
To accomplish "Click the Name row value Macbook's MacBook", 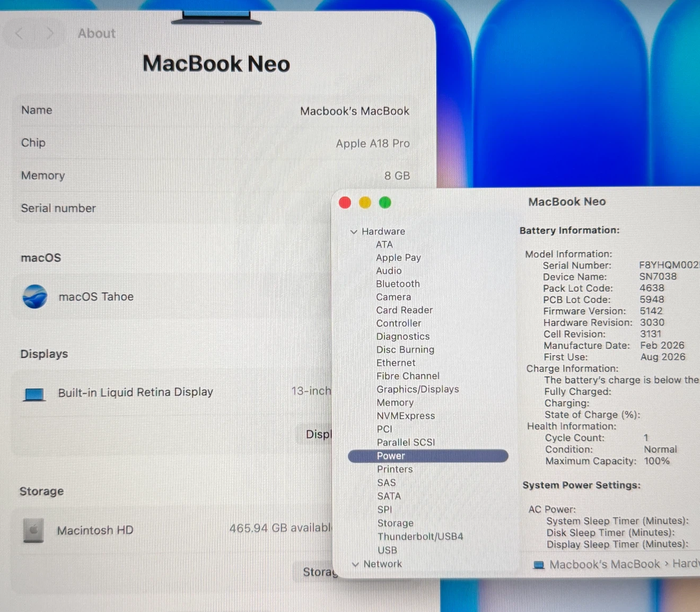I will pyautogui.click(x=355, y=111).
